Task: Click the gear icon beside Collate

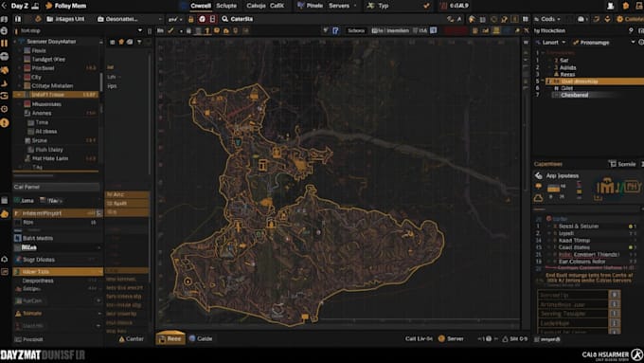Action: 619,19
